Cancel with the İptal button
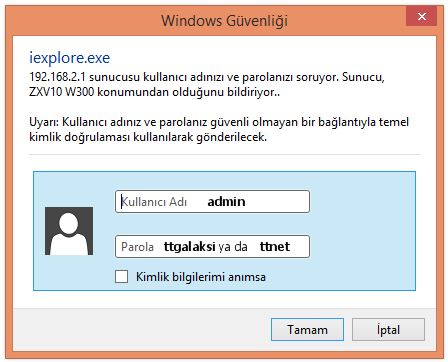Image resolution: width=448 pixels, height=362 pixels. click(388, 330)
